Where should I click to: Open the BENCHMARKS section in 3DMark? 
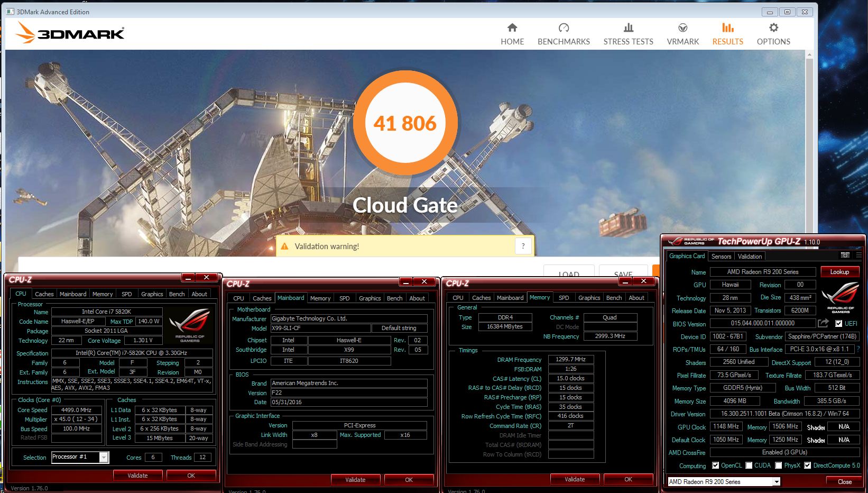564,34
